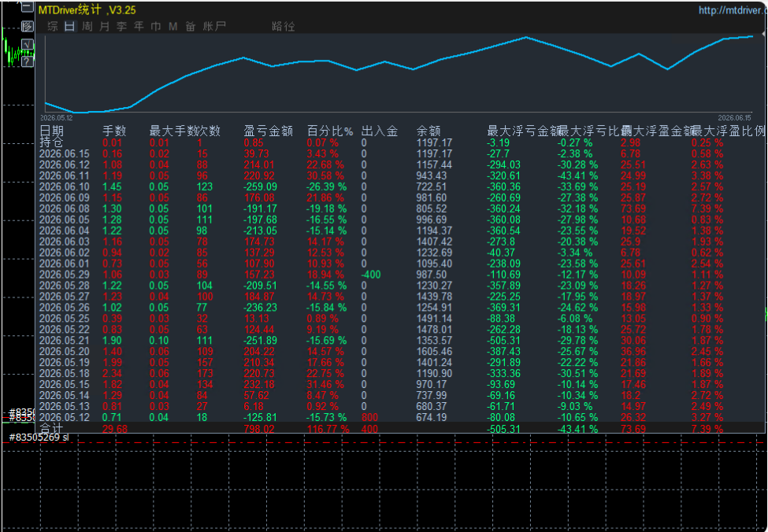Click the MTDriver统计 V3.25 title
This screenshot has width=768, height=532.
tap(87, 9)
